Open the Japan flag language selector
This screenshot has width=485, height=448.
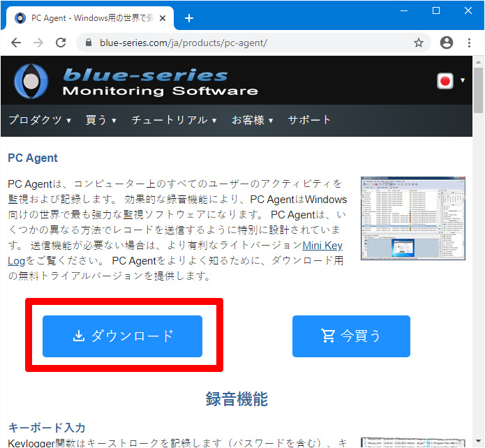(450, 81)
